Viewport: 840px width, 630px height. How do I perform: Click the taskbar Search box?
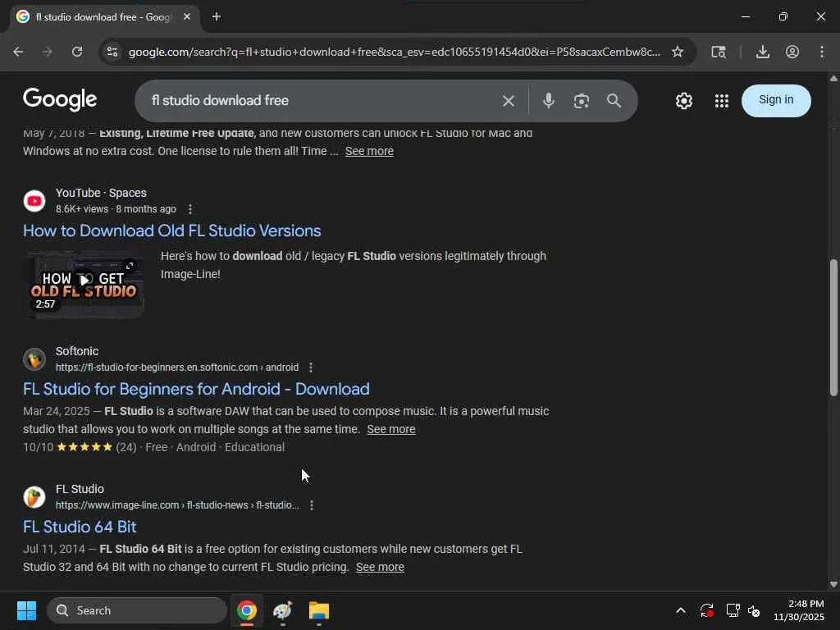tap(137, 610)
